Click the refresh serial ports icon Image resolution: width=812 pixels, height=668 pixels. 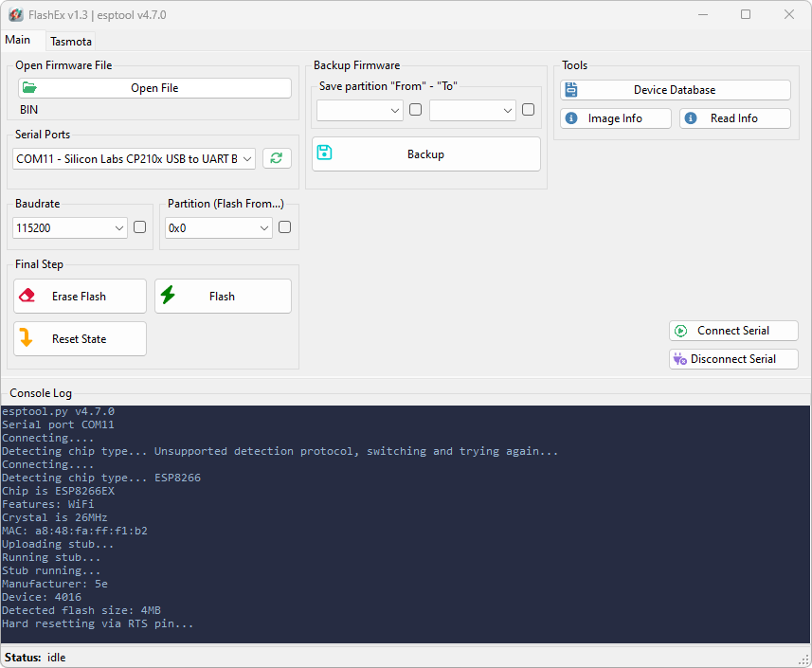point(276,159)
